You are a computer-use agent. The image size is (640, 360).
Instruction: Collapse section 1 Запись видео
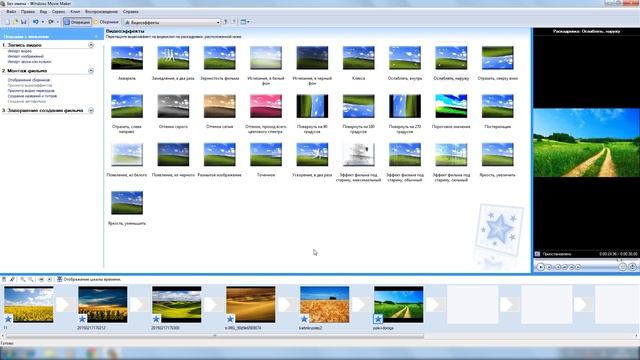pyautogui.click(x=91, y=45)
